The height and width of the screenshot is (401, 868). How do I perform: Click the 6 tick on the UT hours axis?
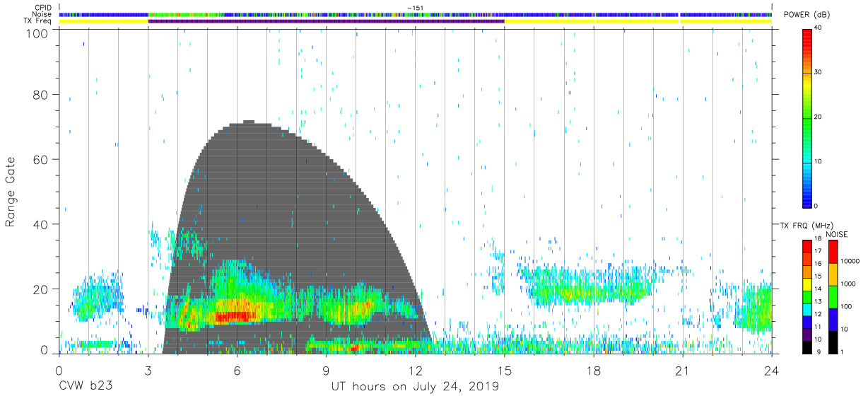pyautogui.click(x=237, y=369)
